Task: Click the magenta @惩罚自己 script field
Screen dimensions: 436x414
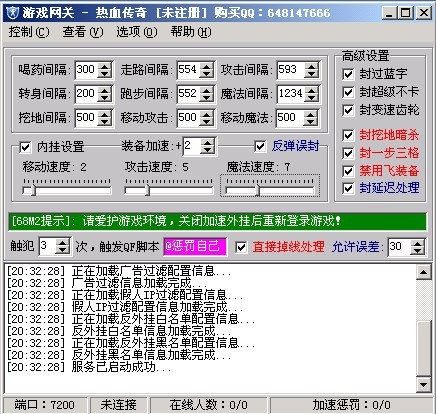Action: (x=195, y=247)
